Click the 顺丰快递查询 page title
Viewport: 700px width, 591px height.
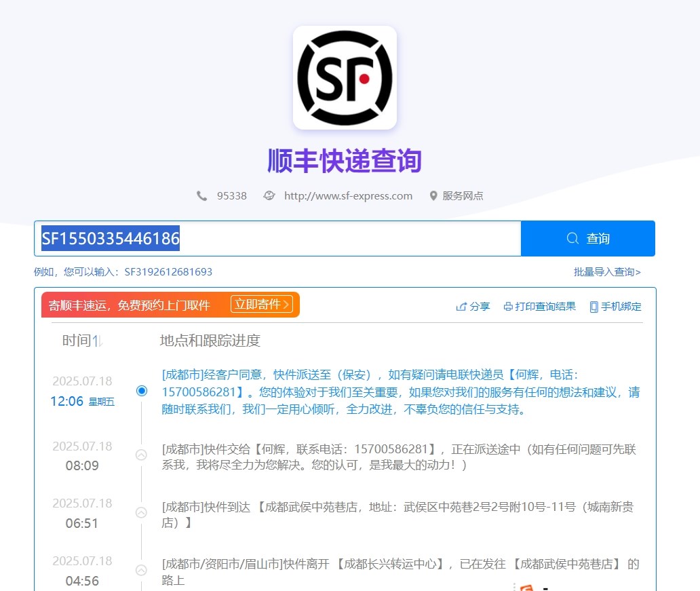click(345, 160)
